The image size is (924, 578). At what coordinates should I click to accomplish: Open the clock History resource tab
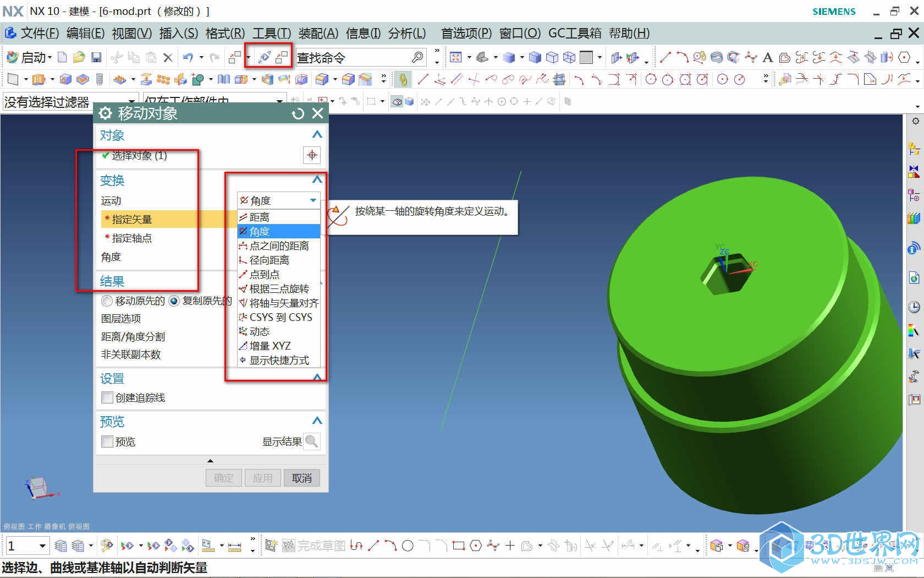914,307
